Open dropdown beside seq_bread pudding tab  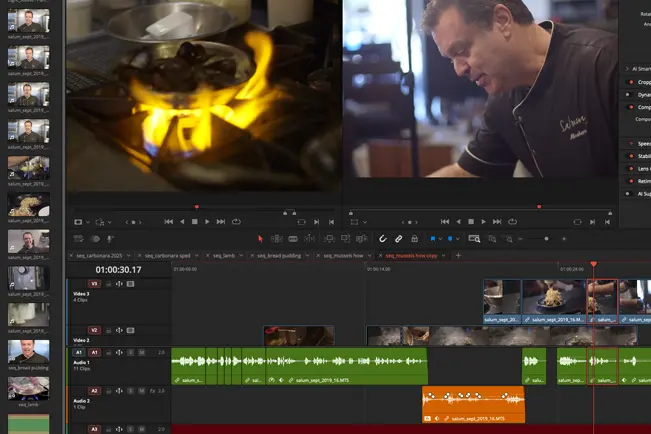[307, 255]
